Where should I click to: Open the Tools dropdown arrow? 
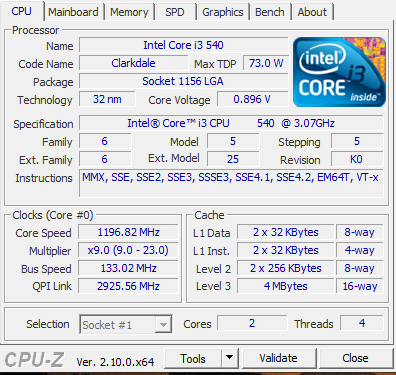point(229,358)
